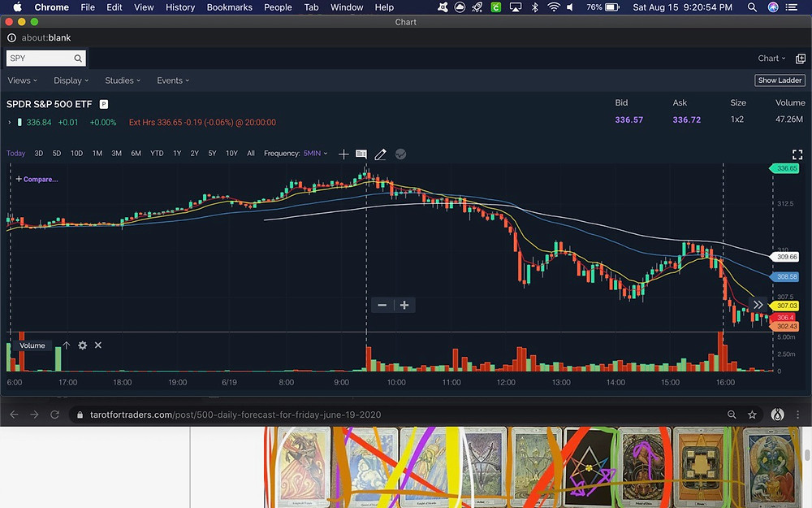Select the YTD time range
Viewport: 812px width, 508px height.
click(157, 154)
